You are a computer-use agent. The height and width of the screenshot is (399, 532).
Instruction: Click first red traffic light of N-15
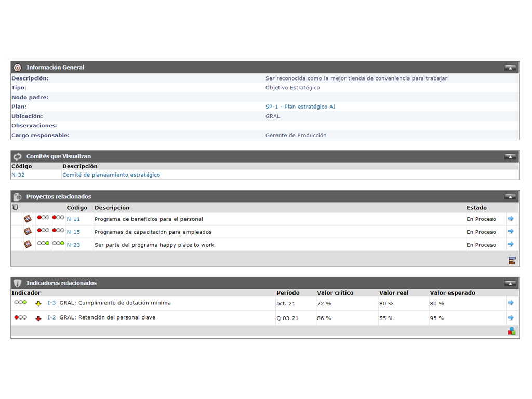(x=43, y=230)
